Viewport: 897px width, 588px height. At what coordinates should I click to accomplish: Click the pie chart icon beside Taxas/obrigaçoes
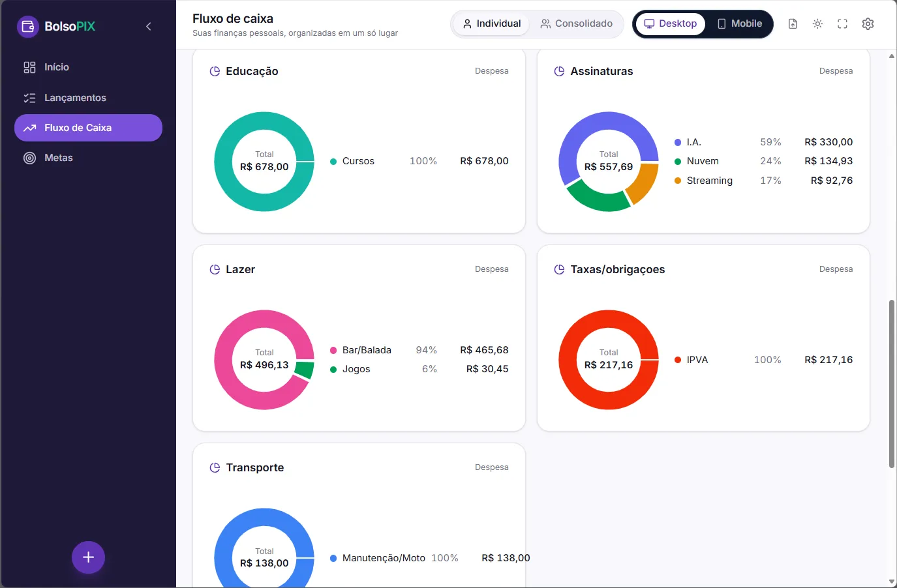pyautogui.click(x=559, y=269)
